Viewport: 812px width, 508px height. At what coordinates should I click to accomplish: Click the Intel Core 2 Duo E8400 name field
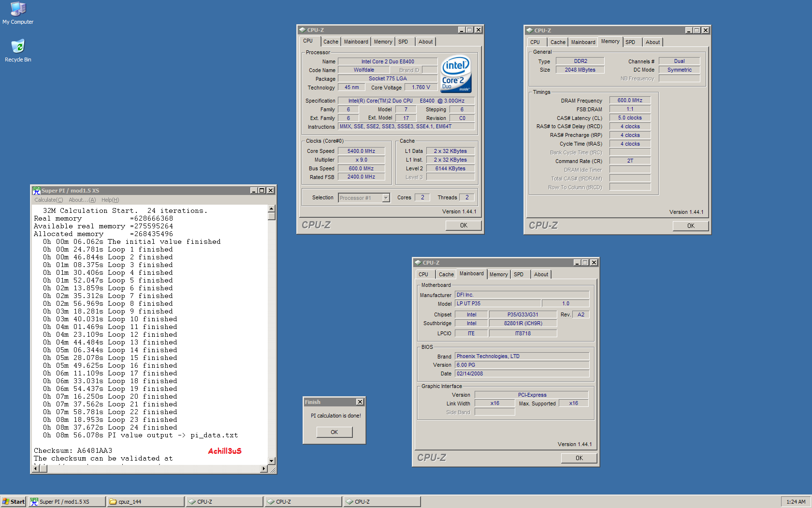tap(388, 61)
